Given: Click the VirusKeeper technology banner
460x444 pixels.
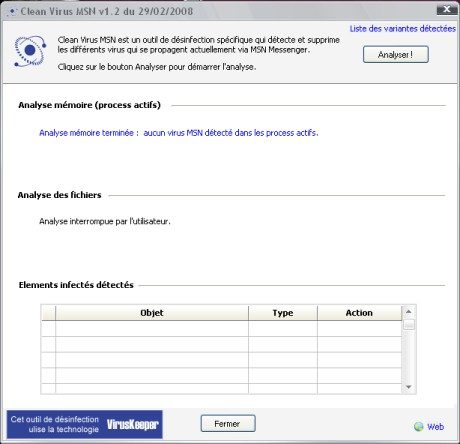Looking at the screenshot, I should [85, 424].
